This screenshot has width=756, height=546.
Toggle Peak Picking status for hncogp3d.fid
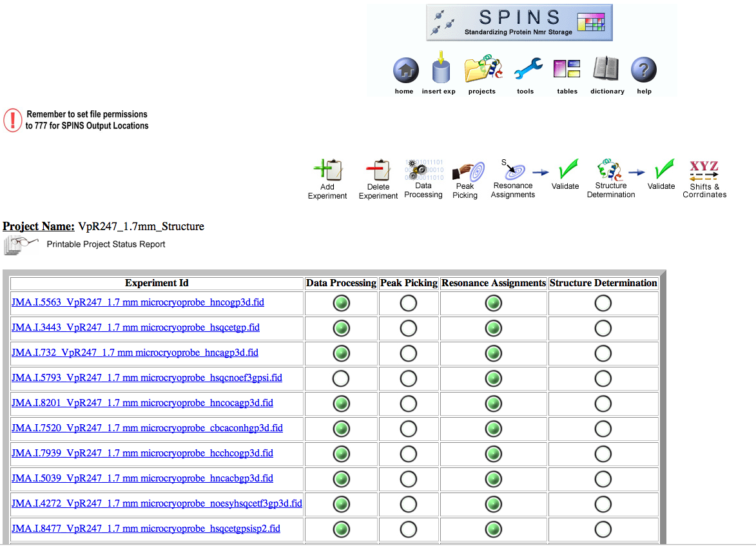click(x=409, y=303)
